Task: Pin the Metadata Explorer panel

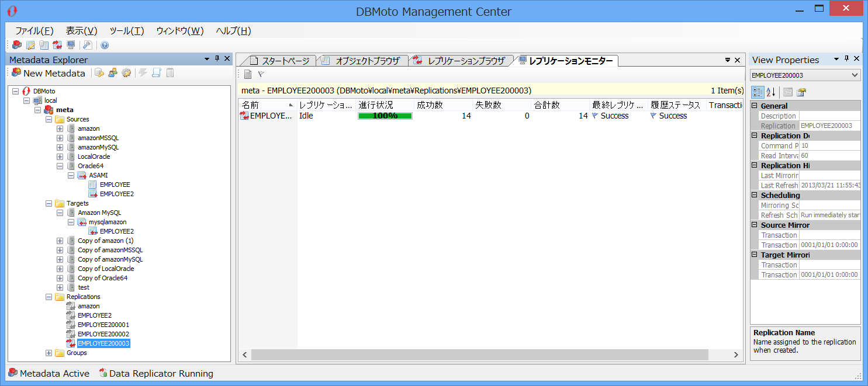Action: (217, 59)
